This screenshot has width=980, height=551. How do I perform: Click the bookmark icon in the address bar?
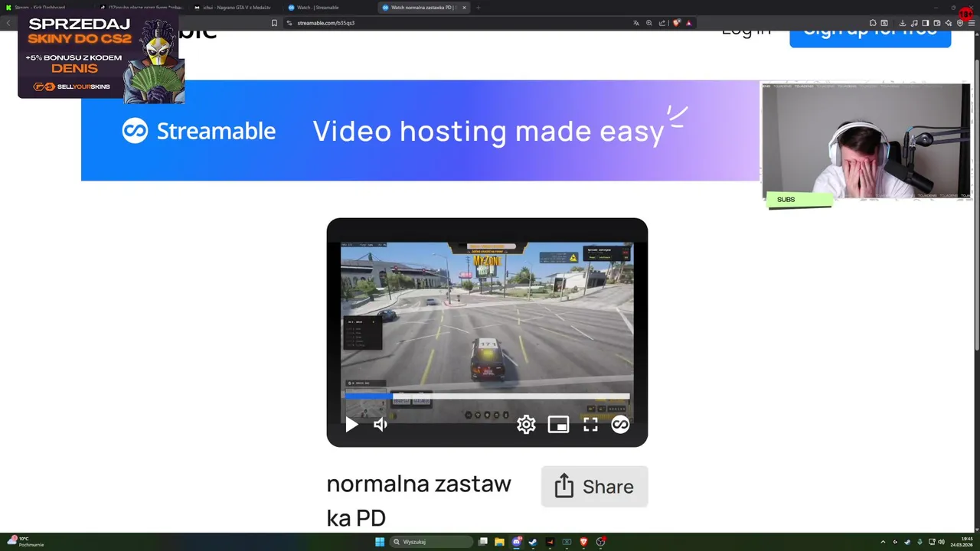tap(274, 23)
